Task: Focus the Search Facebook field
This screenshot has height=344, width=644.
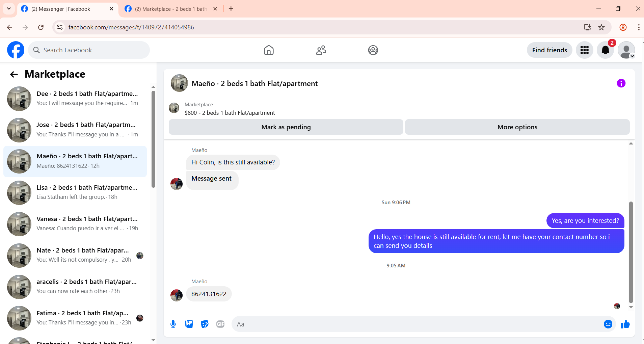Action: tap(89, 50)
